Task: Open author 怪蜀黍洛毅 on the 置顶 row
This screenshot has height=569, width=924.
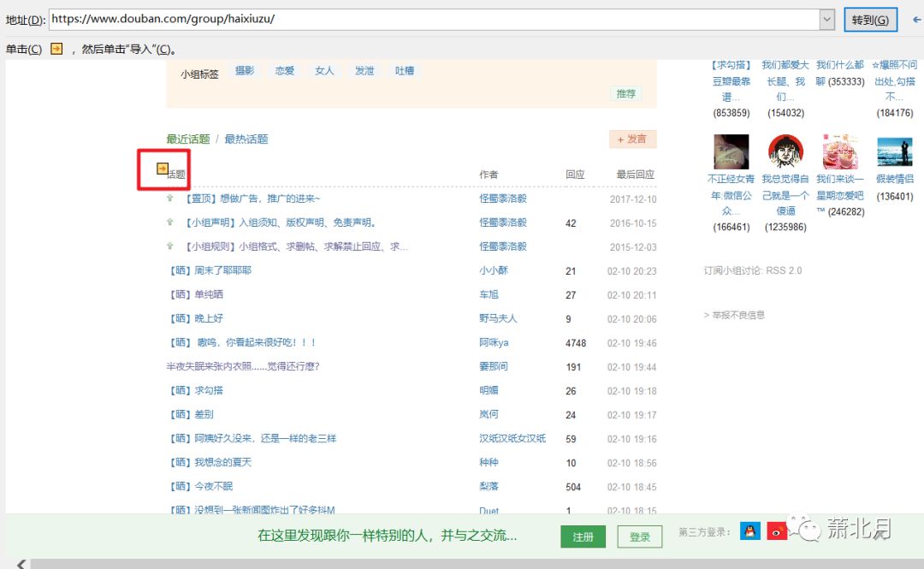Action: pos(503,199)
